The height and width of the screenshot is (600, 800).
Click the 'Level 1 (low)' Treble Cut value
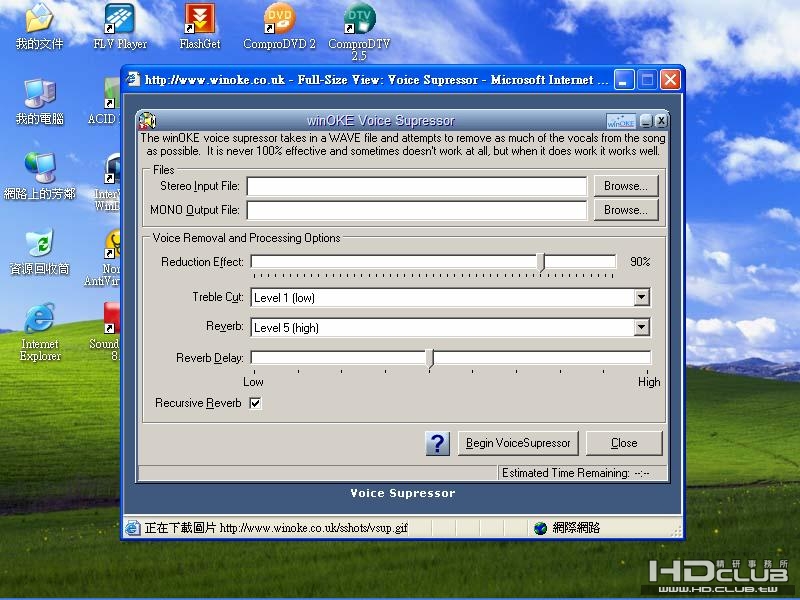click(x=284, y=298)
